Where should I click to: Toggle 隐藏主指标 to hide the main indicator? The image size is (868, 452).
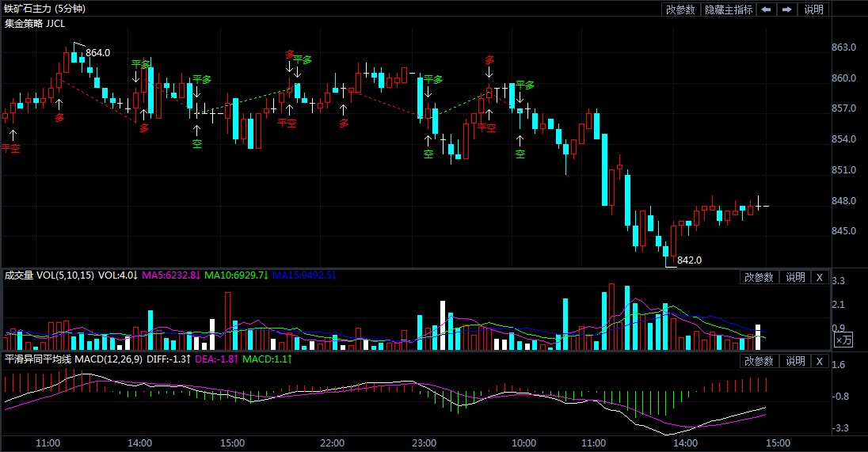(x=728, y=9)
